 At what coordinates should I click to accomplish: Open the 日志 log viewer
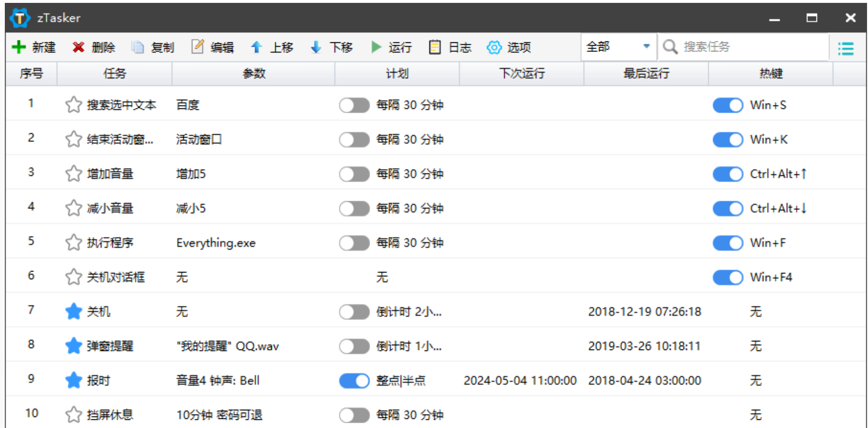coord(450,47)
